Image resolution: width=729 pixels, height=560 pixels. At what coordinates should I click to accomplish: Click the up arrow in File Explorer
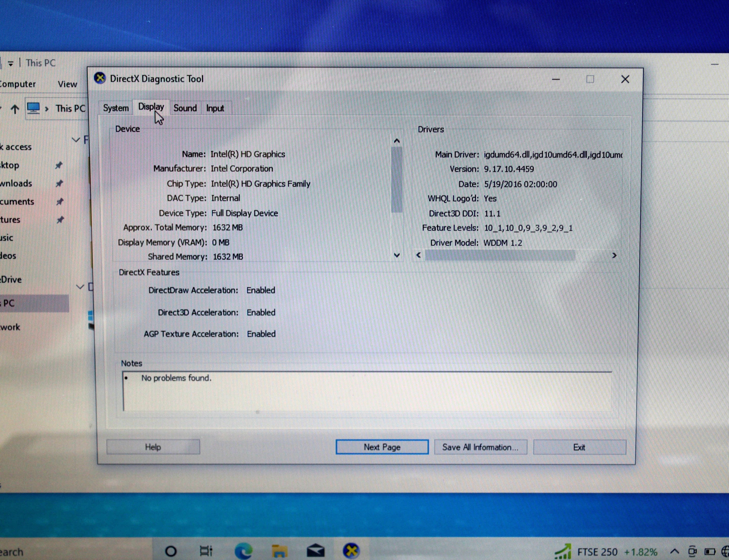15,109
